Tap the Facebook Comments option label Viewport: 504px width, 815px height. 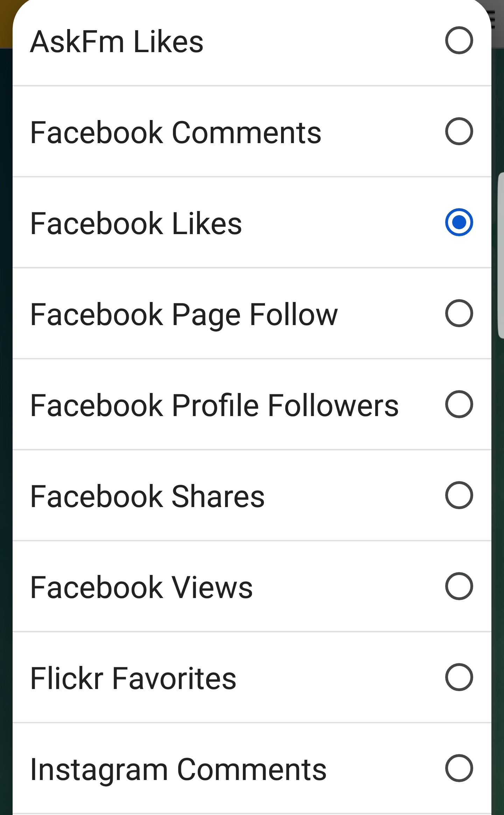[x=176, y=133]
